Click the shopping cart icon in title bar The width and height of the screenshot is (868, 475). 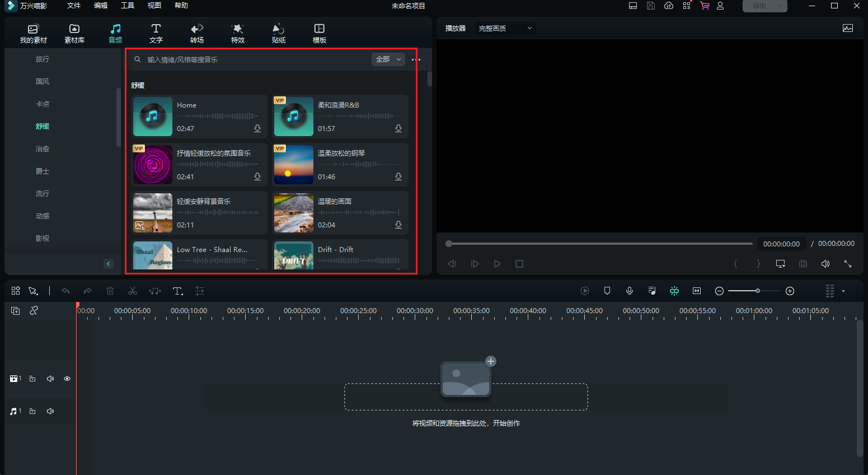[705, 6]
